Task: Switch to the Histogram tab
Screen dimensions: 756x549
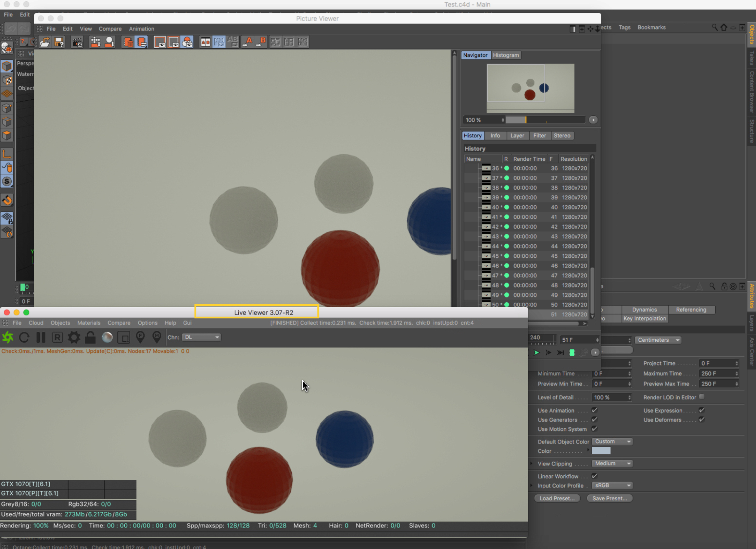Action: click(x=506, y=55)
